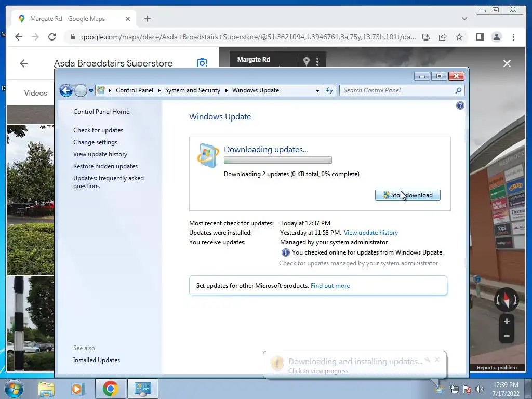Screen dimensions: 532x399
Task: Open Installed Updates link
Action: [x=96, y=360]
